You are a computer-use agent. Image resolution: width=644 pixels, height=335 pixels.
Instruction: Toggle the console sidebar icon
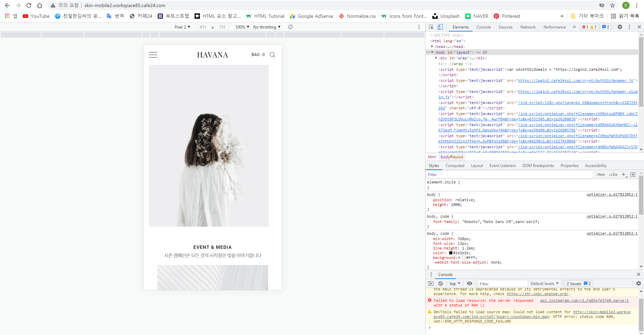coord(431,284)
